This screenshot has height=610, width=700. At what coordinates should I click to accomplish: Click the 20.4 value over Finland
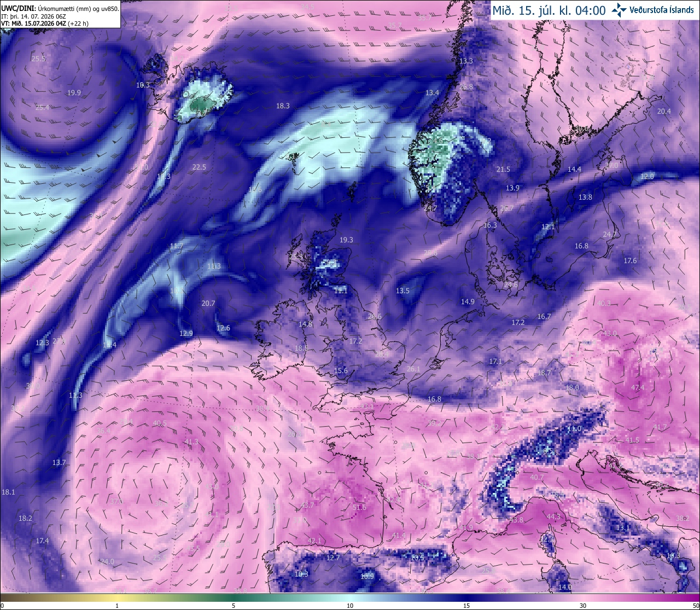point(663,111)
